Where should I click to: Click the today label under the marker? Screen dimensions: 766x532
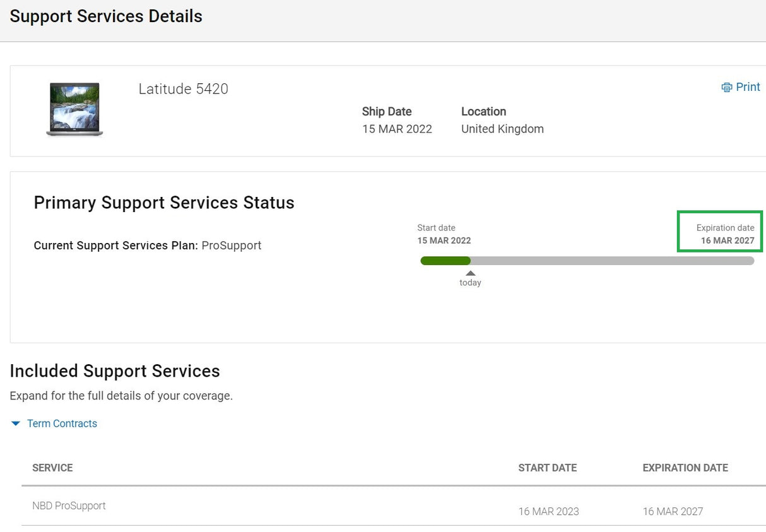coord(470,283)
